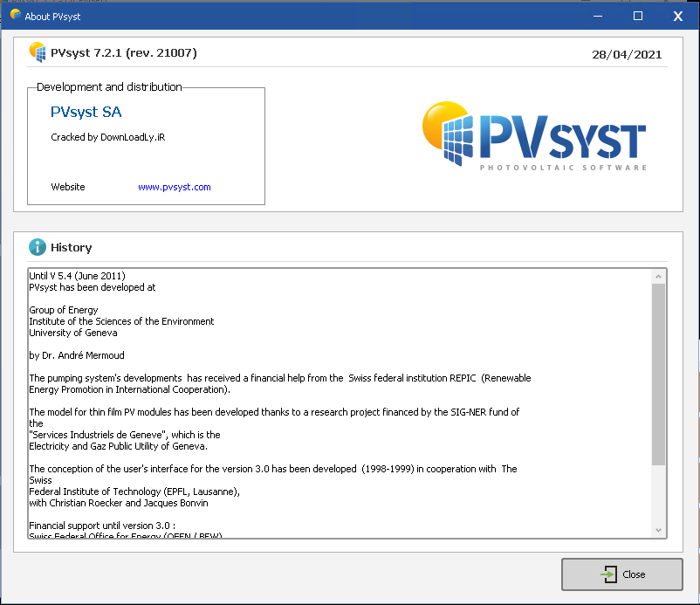Viewport: 700px width, 605px height.
Task: Click the Close button
Action: (621, 574)
